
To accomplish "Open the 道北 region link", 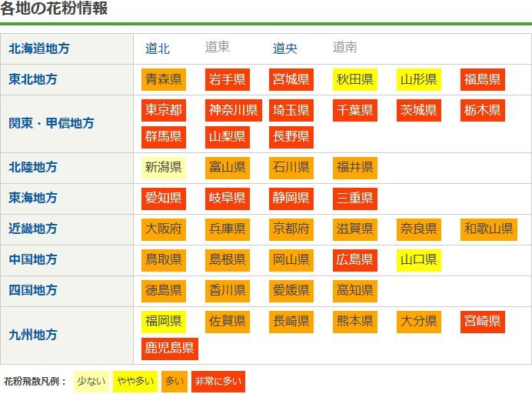I will pos(158,48).
